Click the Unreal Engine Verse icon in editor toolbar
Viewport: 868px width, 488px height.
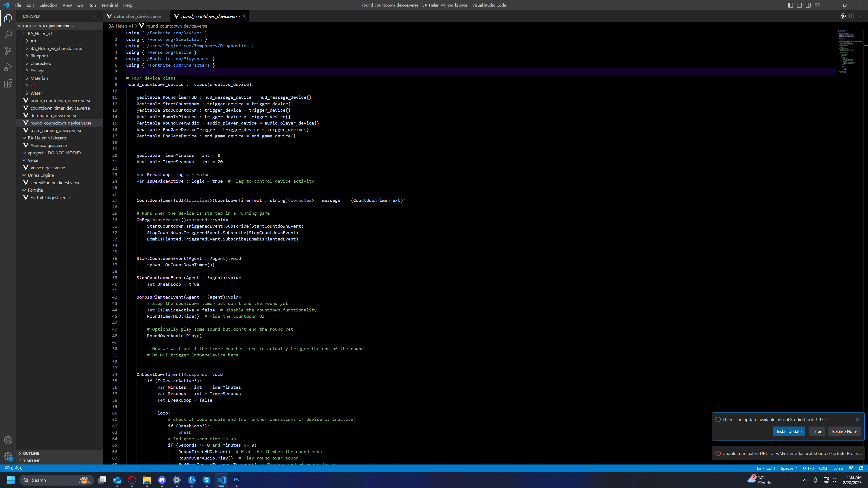pyautogui.click(x=843, y=16)
